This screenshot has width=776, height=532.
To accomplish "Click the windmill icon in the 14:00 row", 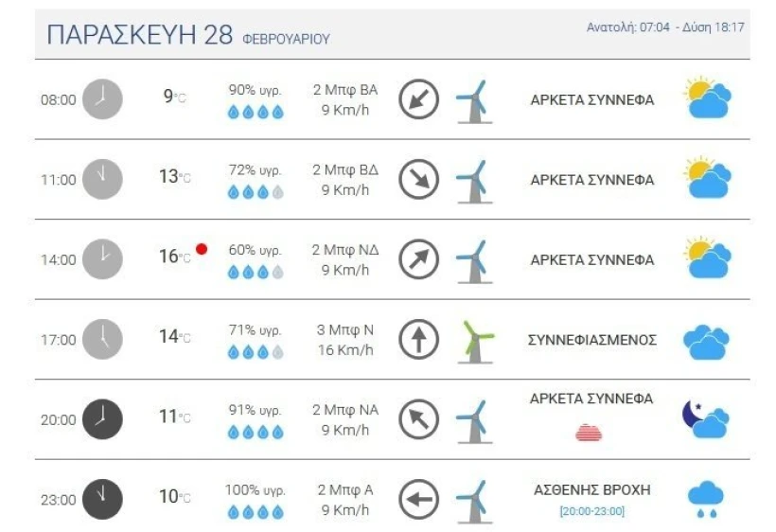I will pos(475,261).
